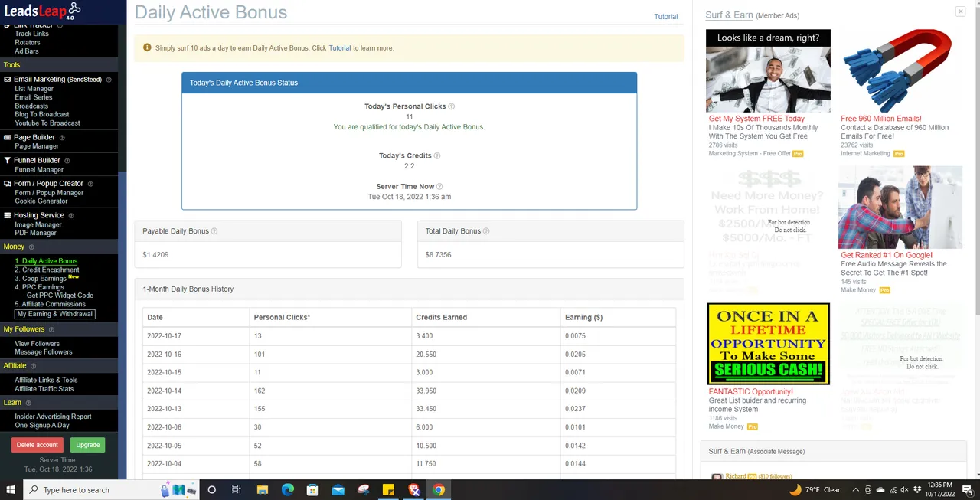This screenshot has height=500, width=980.
Task: Open Credit Encashment in Money menu
Action: 47,270
